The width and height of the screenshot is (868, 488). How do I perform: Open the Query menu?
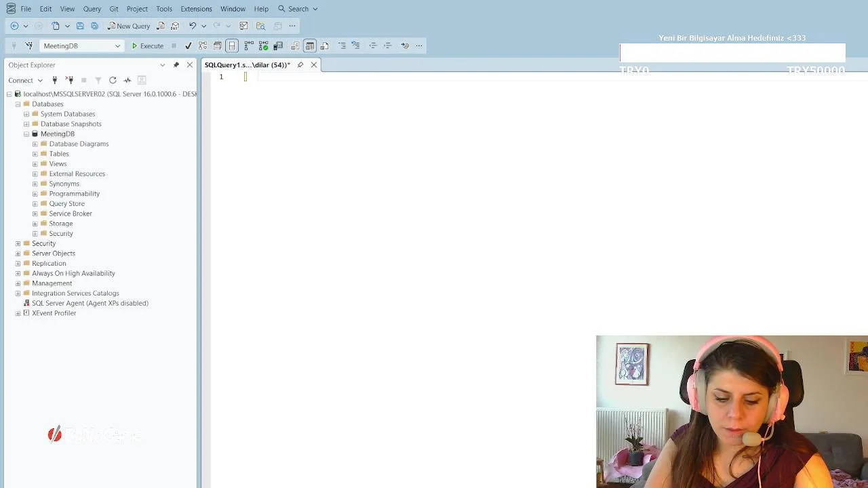pyautogui.click(x=92, y=9)
